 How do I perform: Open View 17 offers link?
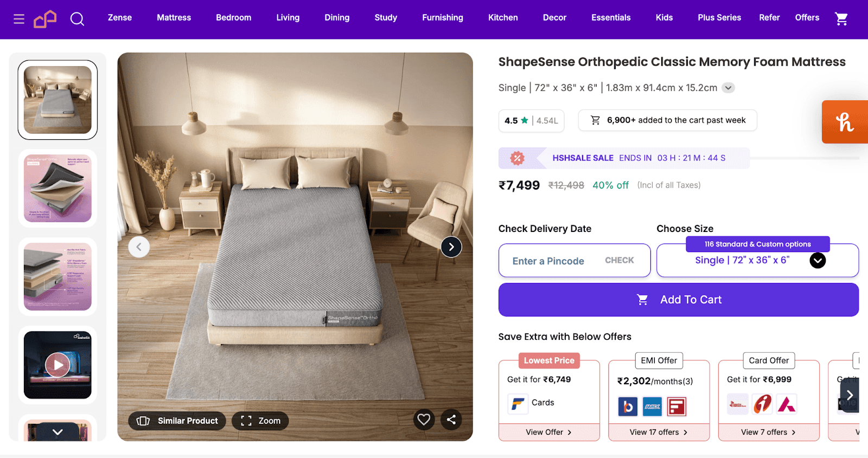tap(658, 432)
